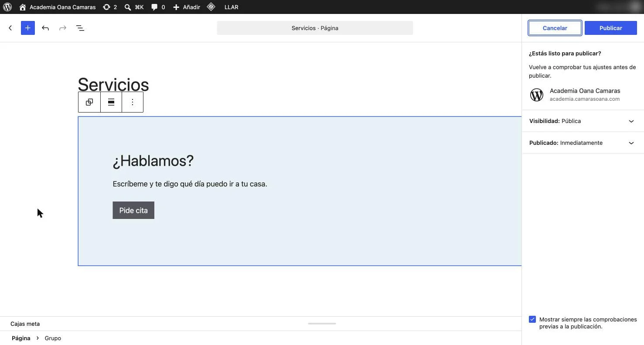Viewport: 644px width, 345px height.
Task: Select the Escríbeme y te digo paragraph
Action: [190, 184]
